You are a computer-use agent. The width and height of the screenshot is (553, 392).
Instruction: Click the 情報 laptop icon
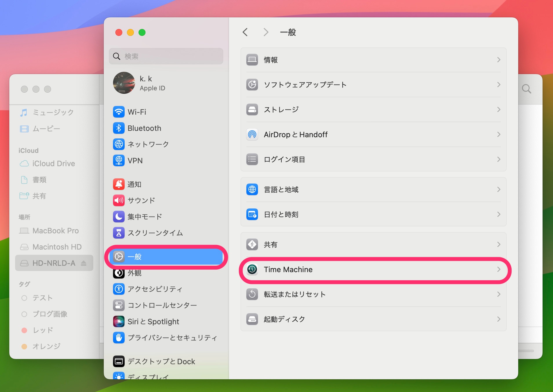(x=252, y=60)
